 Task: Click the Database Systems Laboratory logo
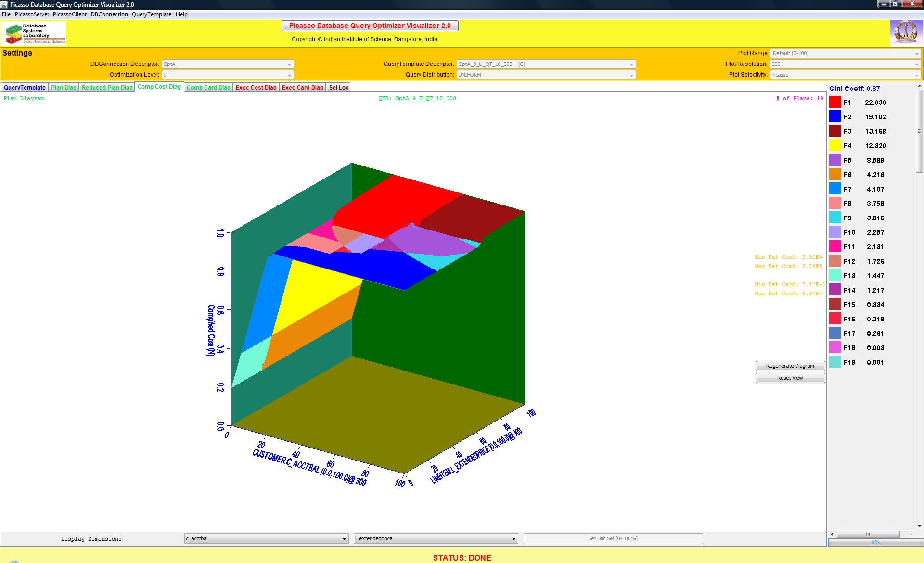click(x=34, y=33)
